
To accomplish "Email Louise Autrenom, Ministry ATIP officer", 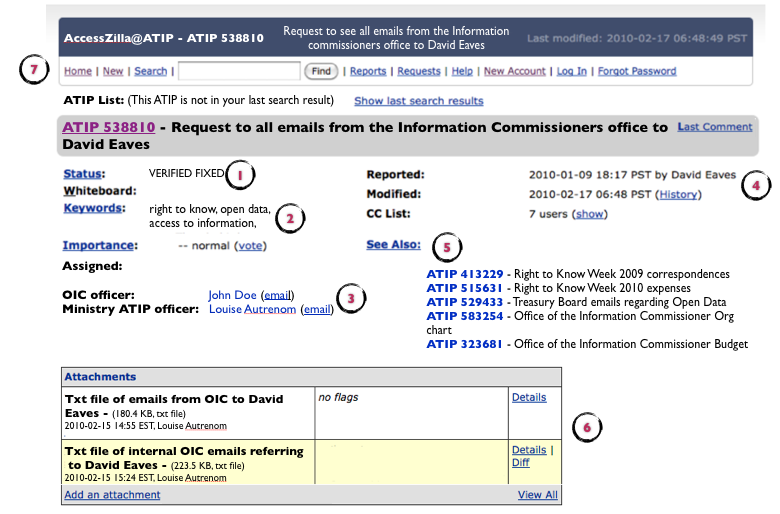I will click(x=317, y=310).
